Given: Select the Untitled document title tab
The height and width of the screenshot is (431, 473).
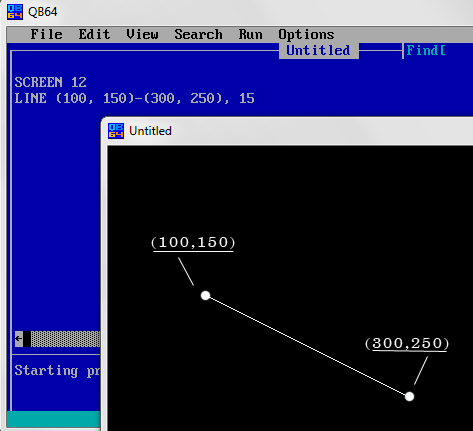Looking at the screenshot, I should (319, 51).
